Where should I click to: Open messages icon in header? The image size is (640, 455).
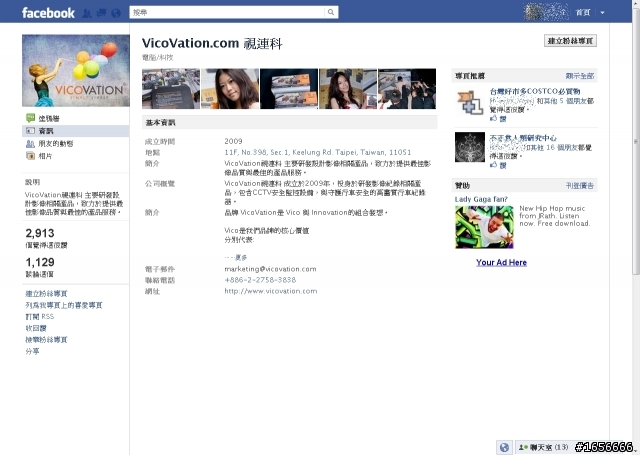(101, 13)
